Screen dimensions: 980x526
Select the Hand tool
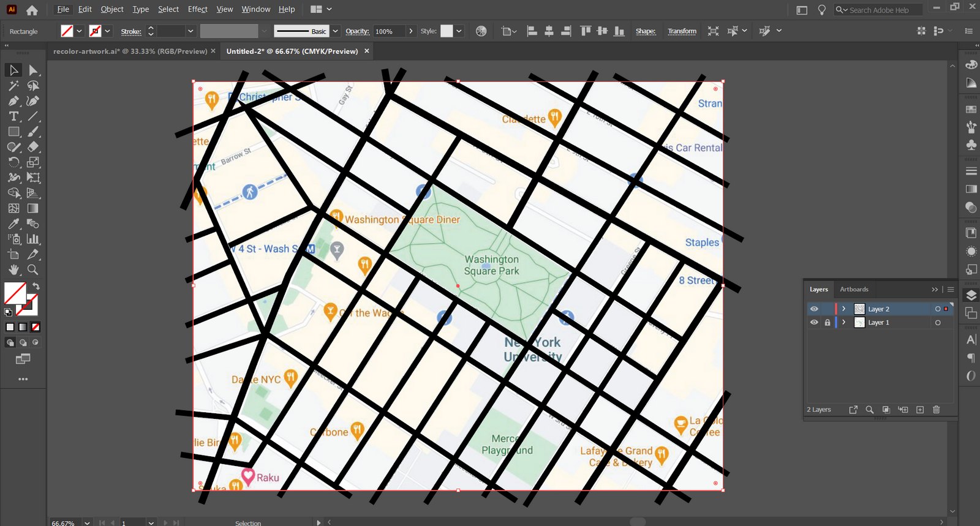click(13, 269)
